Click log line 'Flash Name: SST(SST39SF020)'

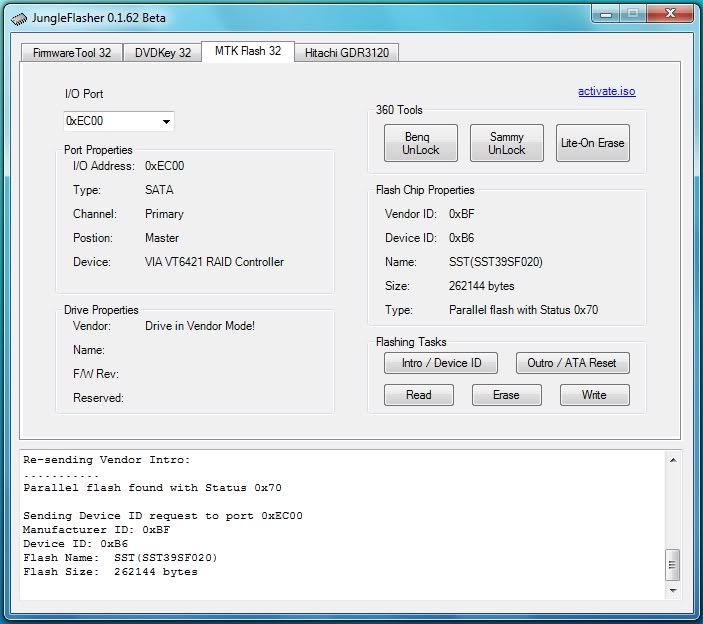click(120, 558)
